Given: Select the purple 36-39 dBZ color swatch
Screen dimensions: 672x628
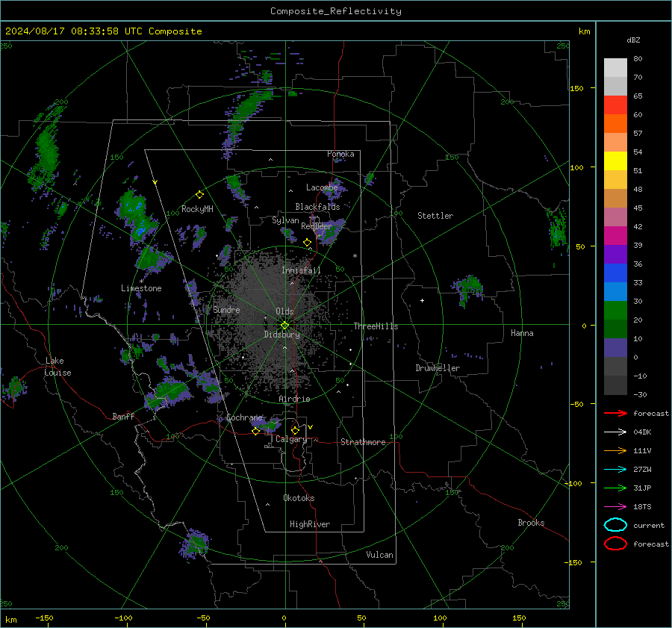Looking at the screenshot, I should [x=615, y=255].
